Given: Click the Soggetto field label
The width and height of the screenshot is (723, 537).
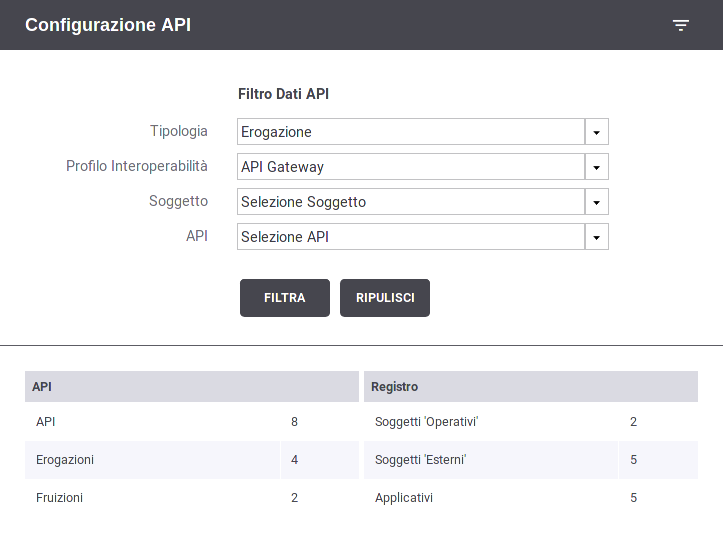Looking at the screenshot, I should (178, 201).
